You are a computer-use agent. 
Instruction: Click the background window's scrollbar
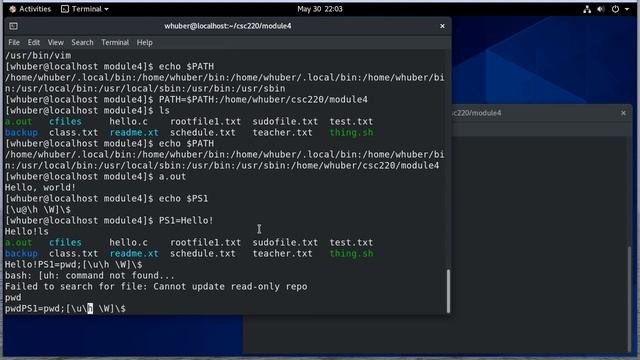click(x=629, y=298)
